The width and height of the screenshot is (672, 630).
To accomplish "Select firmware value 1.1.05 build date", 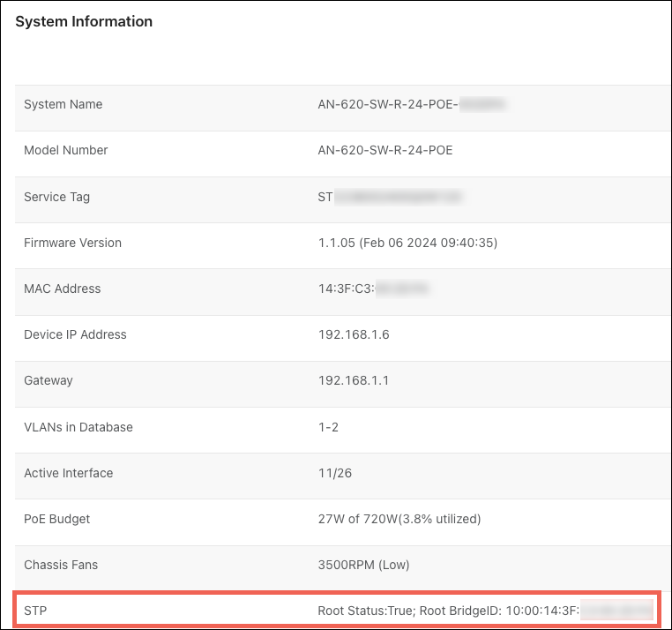I will 407,243.
